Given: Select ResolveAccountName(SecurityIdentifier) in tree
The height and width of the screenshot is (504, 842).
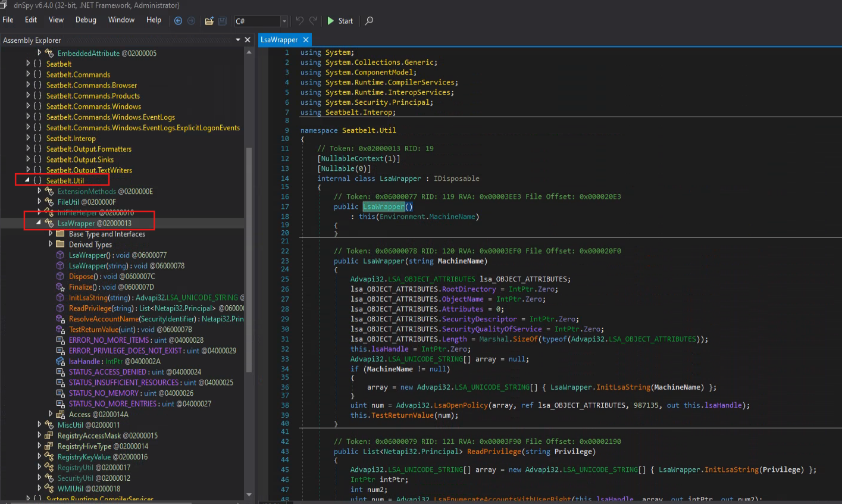Looking at the screenshot, I should coord(155,319).
